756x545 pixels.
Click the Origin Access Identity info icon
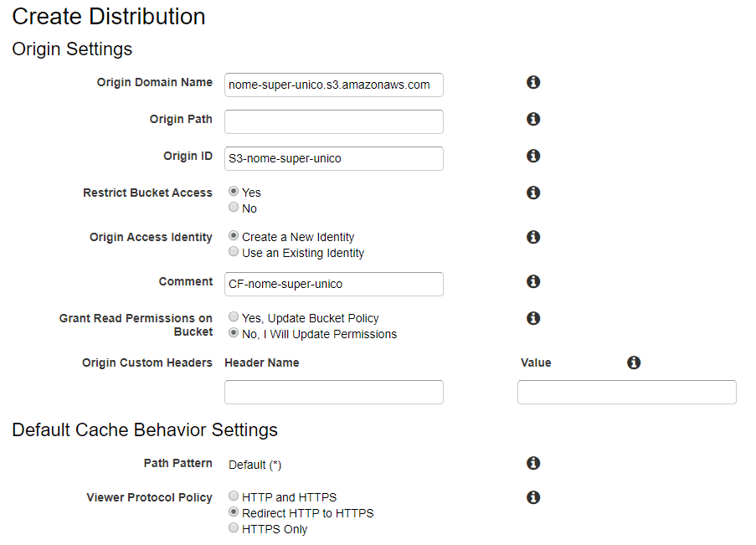[x=532, y=237]
